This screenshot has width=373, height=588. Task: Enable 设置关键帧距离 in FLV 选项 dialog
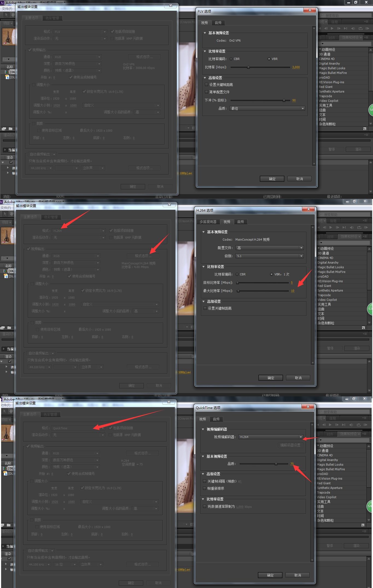207,85
